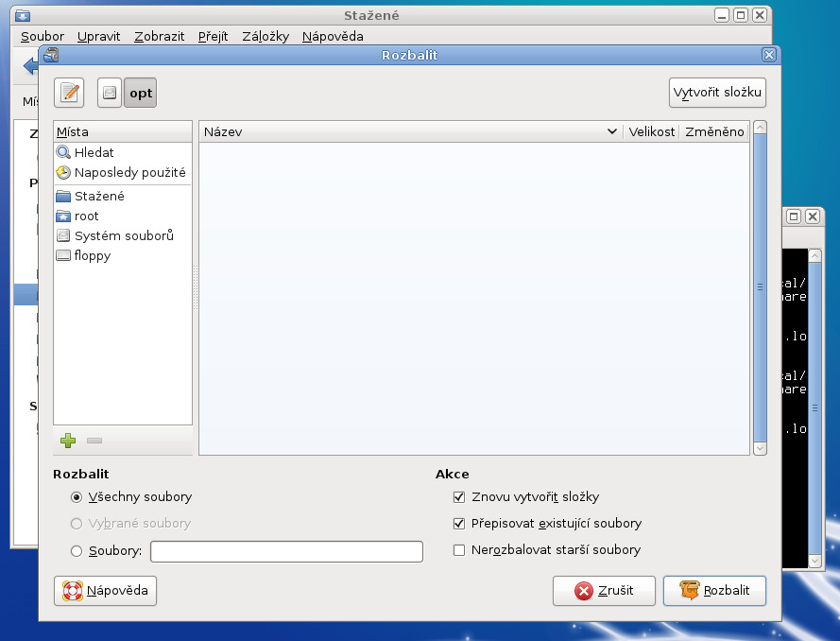Screen dimensions: 840x641
Task: Toggle Přepisovat existující soubory checkbox
Action: coord(459,524)
